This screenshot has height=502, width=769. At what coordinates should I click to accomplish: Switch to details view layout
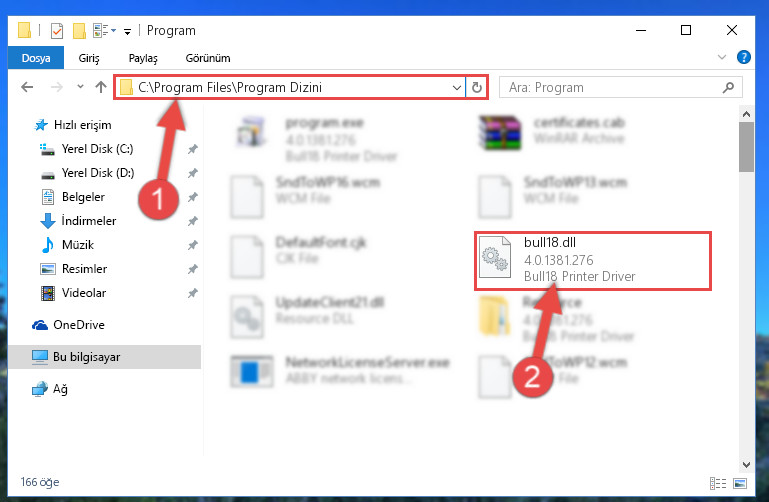point(718,483)
